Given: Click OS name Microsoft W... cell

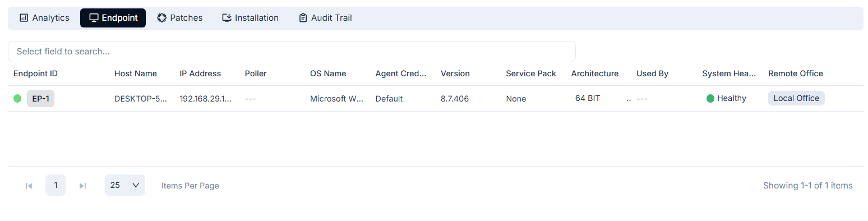Looking at the screenshot, I should pyautogui.click(x=337, y=99).
